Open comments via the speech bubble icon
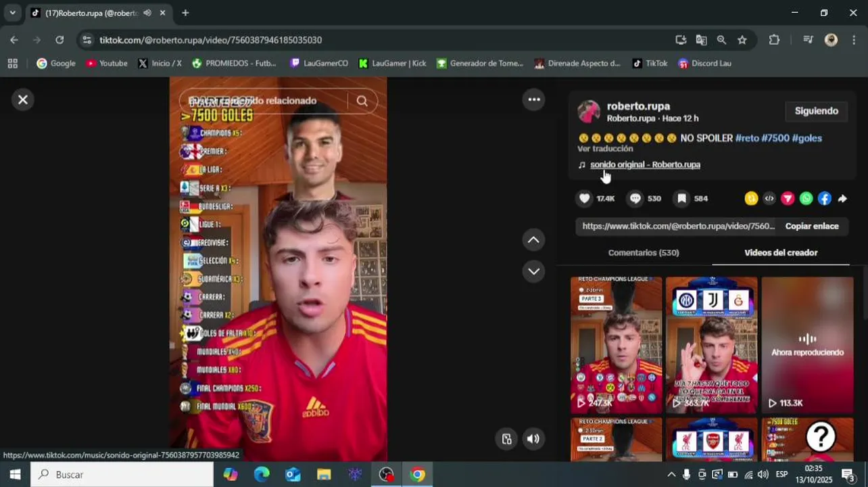868x487 pixels. point(635,198)
